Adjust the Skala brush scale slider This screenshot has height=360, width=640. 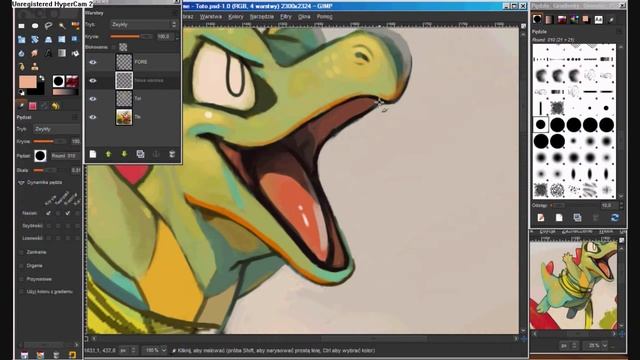(45, 170)
